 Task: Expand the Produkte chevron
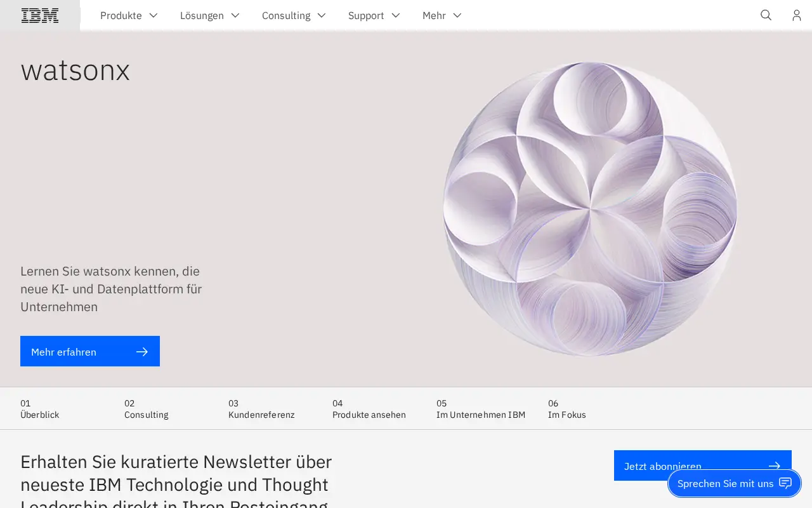click(153, 15)
